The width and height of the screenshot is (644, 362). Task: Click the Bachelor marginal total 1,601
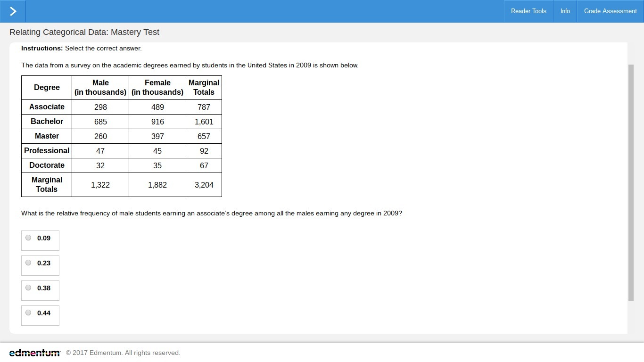[x=204, y=122]
